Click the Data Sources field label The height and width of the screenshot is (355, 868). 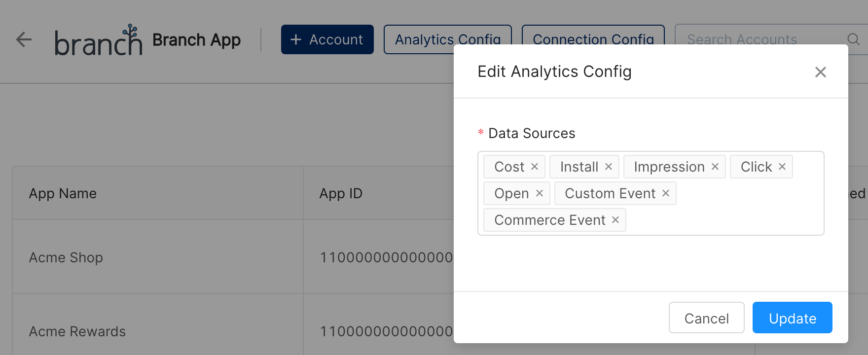[x=532, y=133]
